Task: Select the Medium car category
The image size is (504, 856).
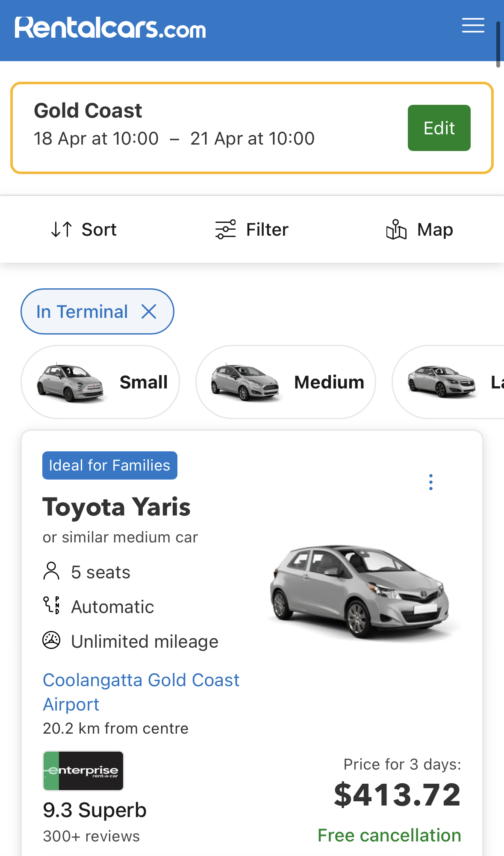Action: [x=286, y=382]
